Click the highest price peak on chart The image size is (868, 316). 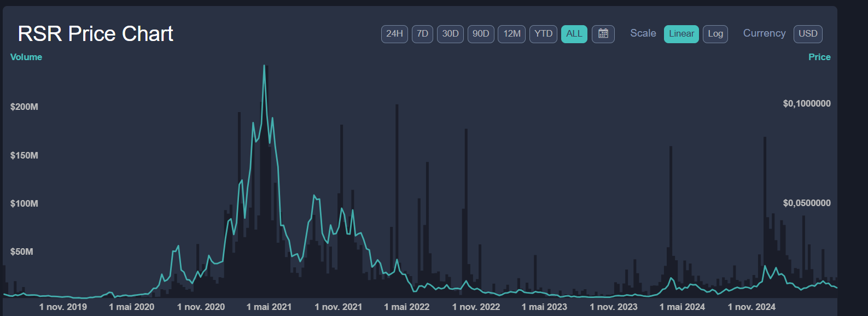[264, 66]
